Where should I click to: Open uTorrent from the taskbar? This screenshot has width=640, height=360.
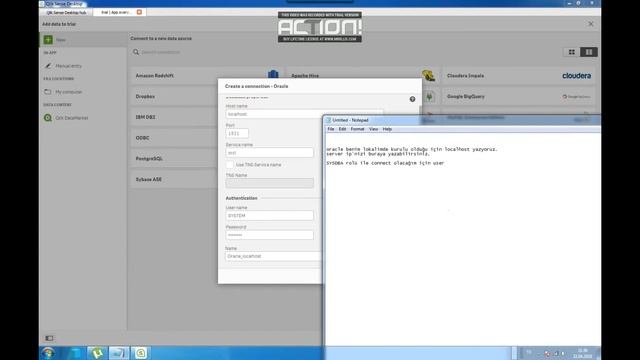[97, 353]
